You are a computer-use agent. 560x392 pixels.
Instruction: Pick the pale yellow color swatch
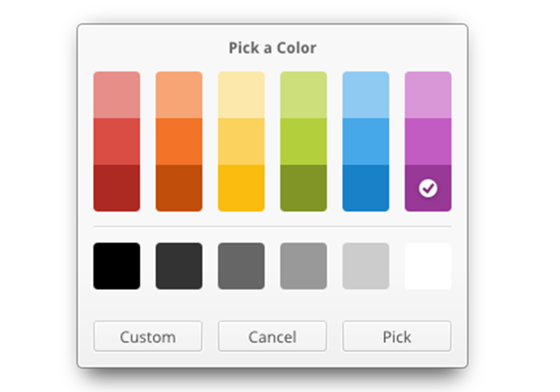pyautogui.click(x=241, y=95)
